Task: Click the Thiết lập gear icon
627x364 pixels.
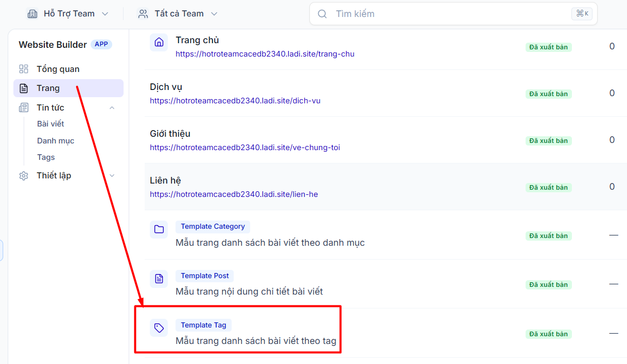Action: 24,176
